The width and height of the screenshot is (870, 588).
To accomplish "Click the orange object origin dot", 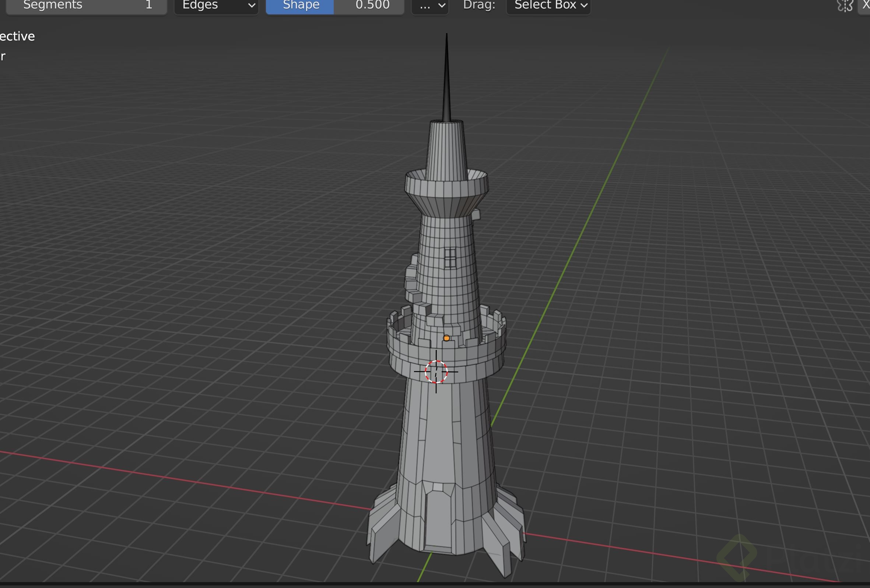I will (x=446, y=338).
